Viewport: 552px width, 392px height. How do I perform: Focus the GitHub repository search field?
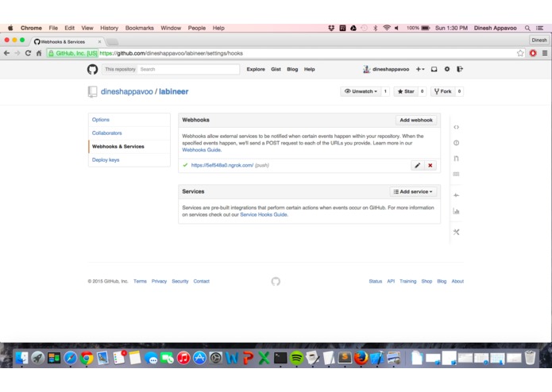(188, 69)
